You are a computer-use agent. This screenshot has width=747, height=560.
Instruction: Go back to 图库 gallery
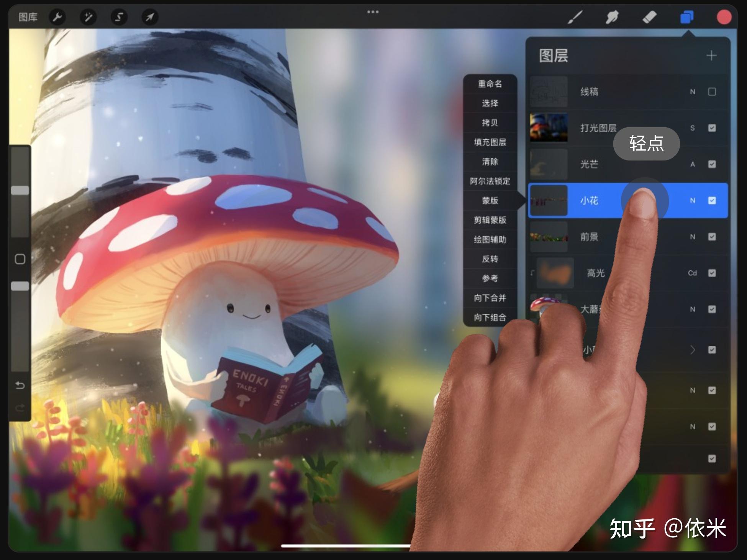pyautogui.click(x=28, y=17)
